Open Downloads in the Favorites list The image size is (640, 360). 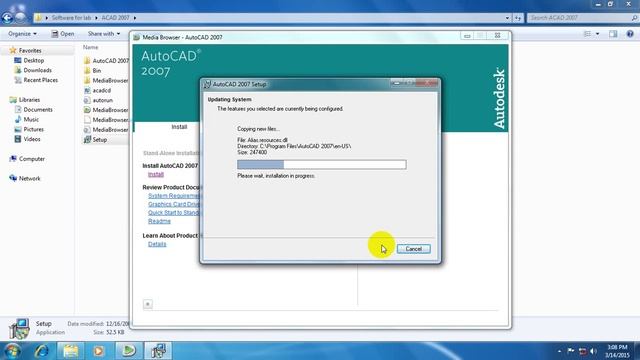(x=37, y=70)
